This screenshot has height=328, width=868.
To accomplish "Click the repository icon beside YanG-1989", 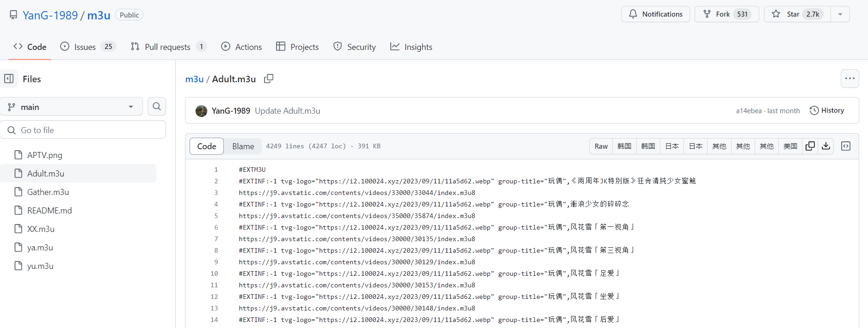I will (13, 15).
